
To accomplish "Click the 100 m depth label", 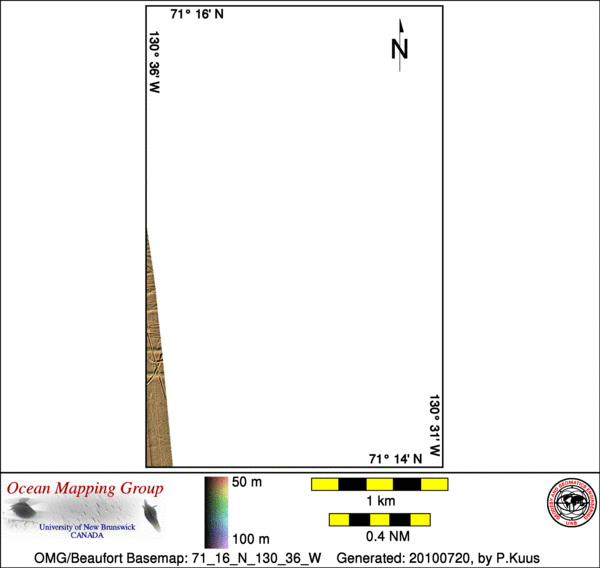I will click(251, 538).
